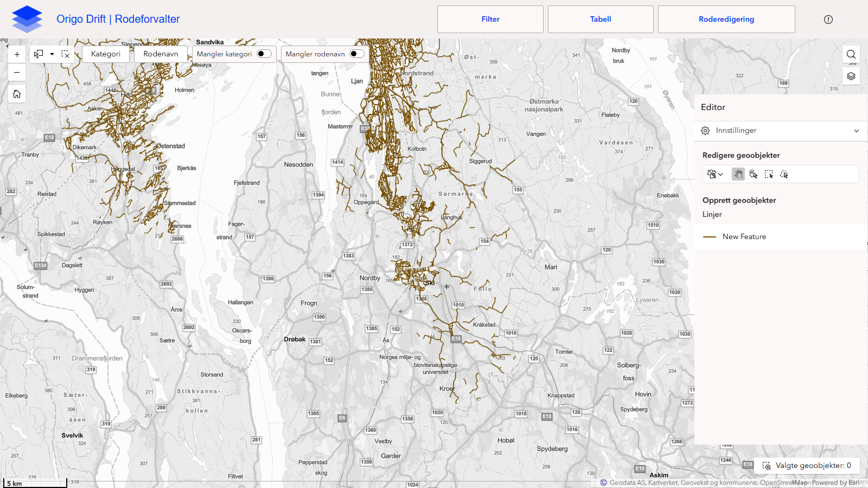Toggle the Mangler kategori switch
868x488 pixels.
[264, 54]
